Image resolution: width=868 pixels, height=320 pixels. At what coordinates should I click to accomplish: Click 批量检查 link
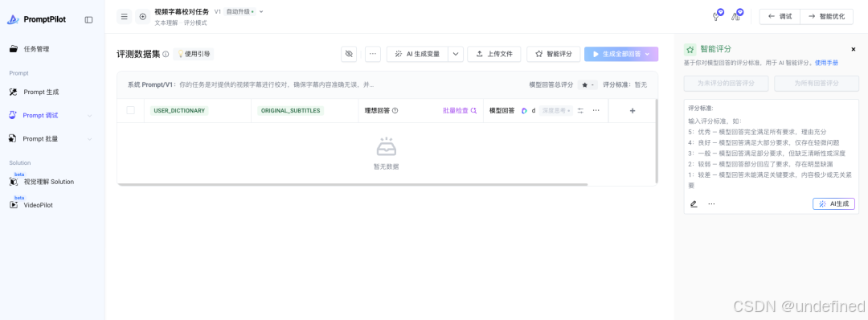pyautogui.click(x=460, y=111)
